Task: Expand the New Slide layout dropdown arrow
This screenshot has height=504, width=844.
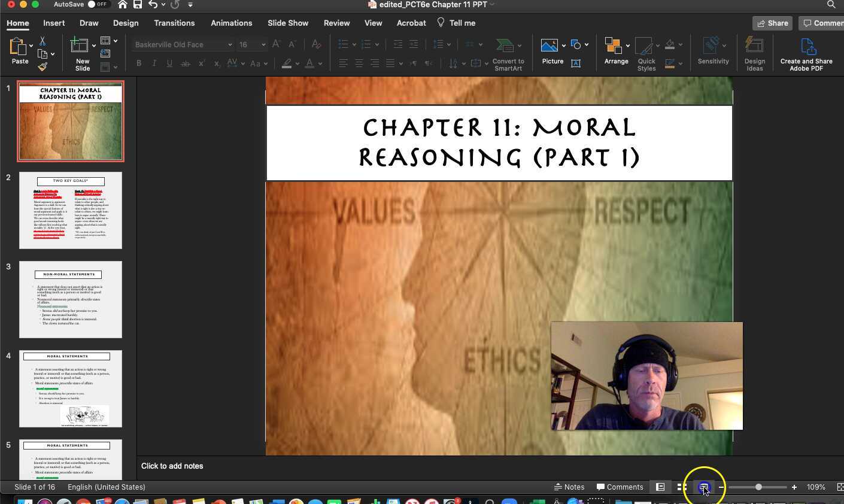Action: pyautogui.click(x=94, y=45)
